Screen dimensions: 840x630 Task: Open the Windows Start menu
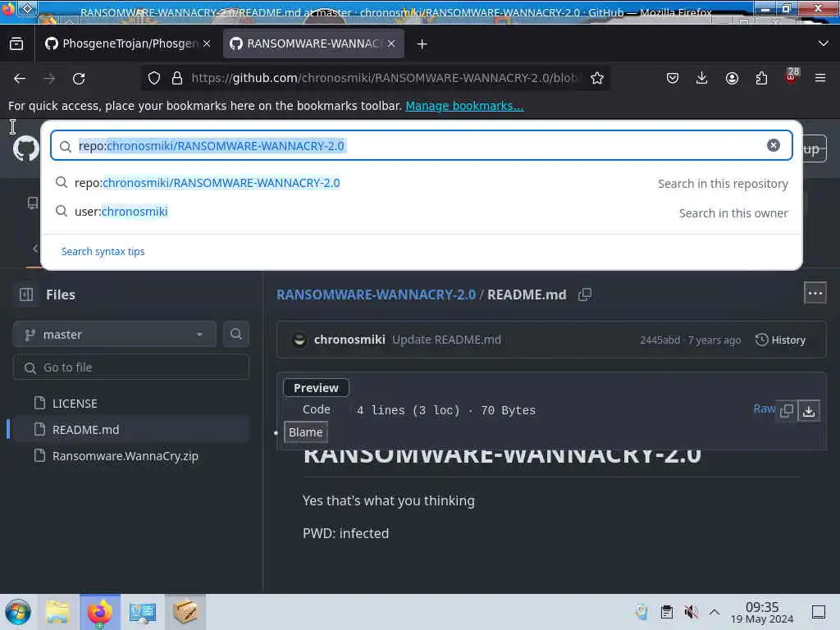[18, 612]
